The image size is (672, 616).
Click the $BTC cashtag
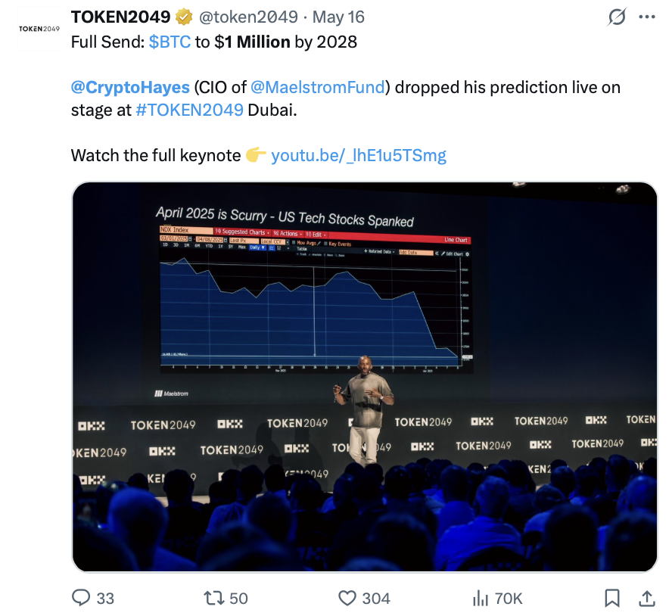pyautogui.click(x=170, y=42)
